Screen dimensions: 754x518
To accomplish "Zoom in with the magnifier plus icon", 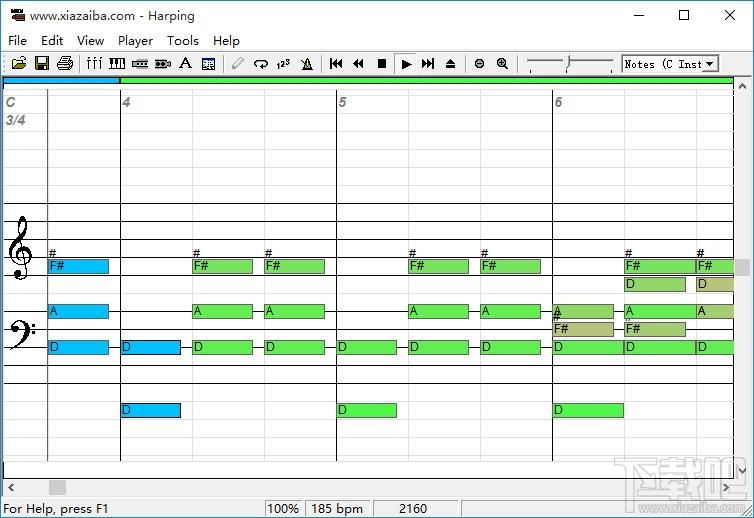I will 502,64.
